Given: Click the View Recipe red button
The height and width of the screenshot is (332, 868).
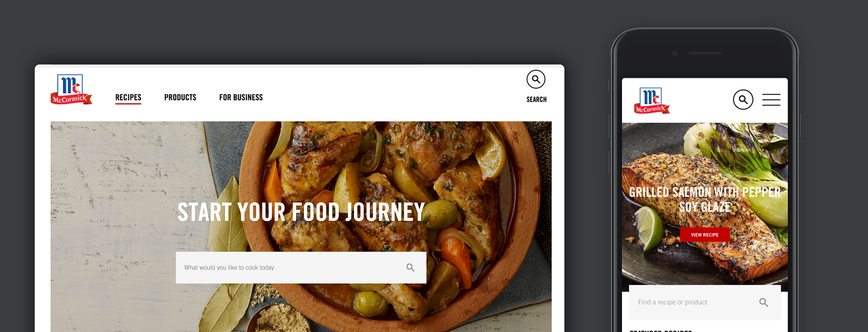Looking at the screenshot, I should pyautogui.click(x=704, y=235).
